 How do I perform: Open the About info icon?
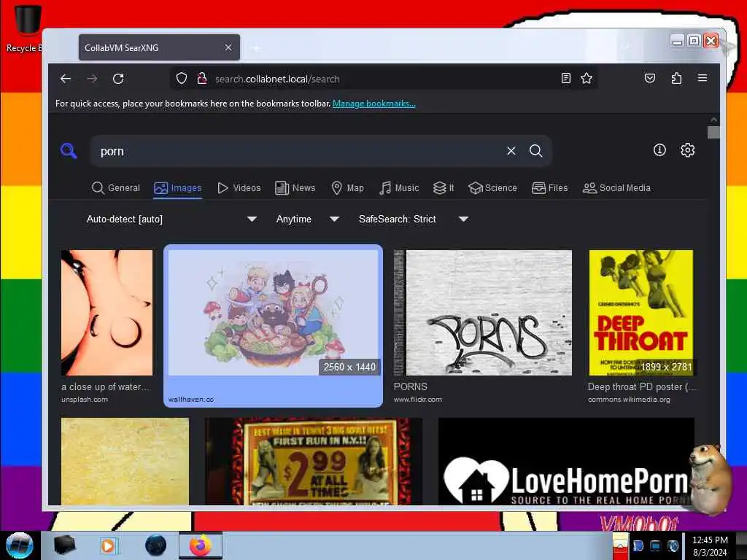659,150
